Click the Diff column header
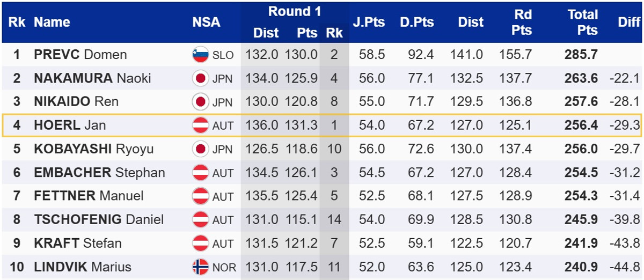The height and width of the screenshot is (280, 644). (x=628, y=22)
